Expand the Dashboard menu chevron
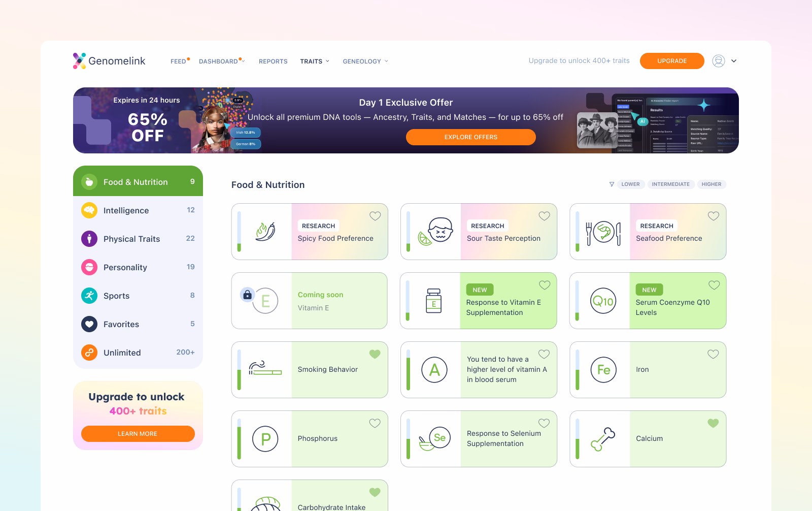 click(x=244, y=61)
